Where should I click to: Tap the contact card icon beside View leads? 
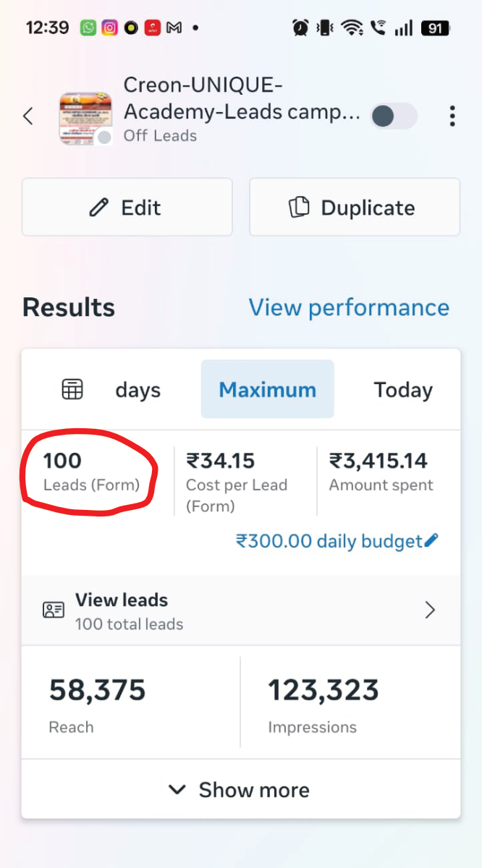pyautogui.click(x=54, y=610)
